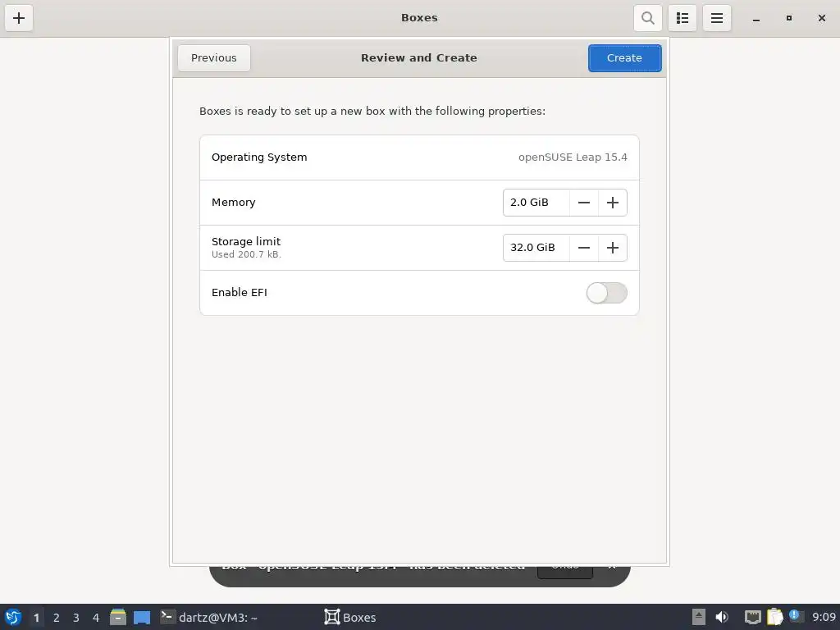The width and height of the screenshot is (840, 630).
Task: Click the network tray icon
Action: (753, 617)
